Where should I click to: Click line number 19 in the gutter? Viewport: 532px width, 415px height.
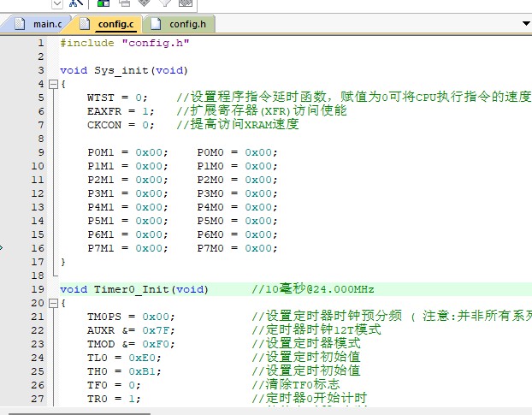pyautogui.click(x=38, y=289)
